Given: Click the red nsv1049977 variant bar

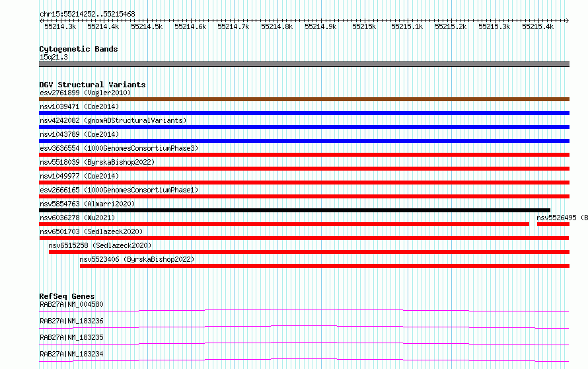Looking at the screenshot, I should click(304, 183).
